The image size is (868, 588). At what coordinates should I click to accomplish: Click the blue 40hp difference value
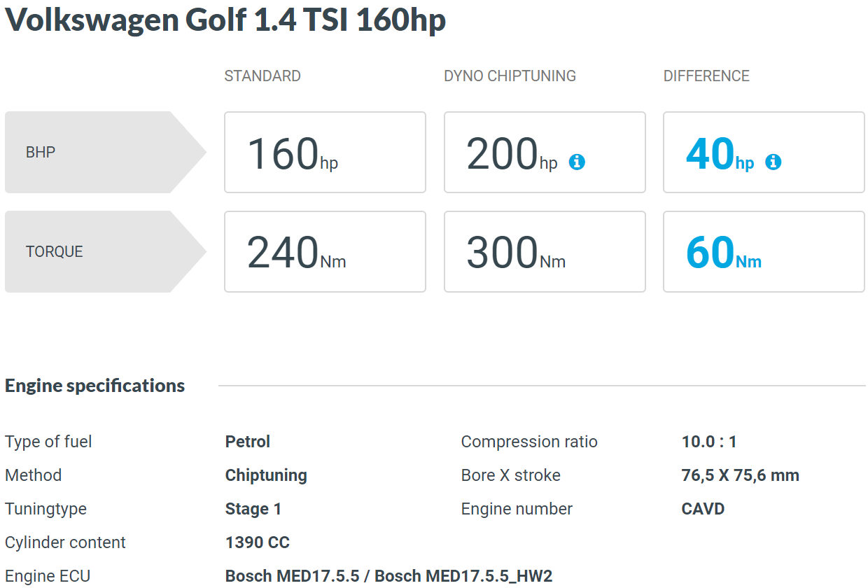pyautogui.click(x=720, y=154)
